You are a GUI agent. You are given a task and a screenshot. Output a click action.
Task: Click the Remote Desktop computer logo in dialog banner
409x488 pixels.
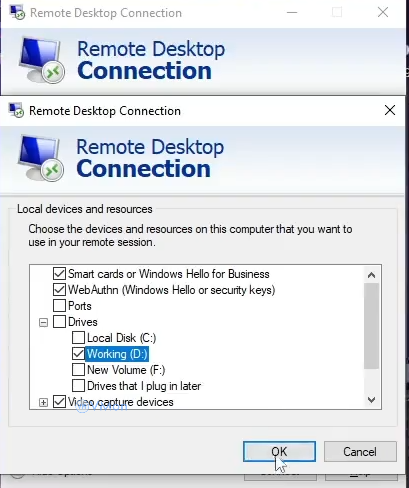[41, 158]
